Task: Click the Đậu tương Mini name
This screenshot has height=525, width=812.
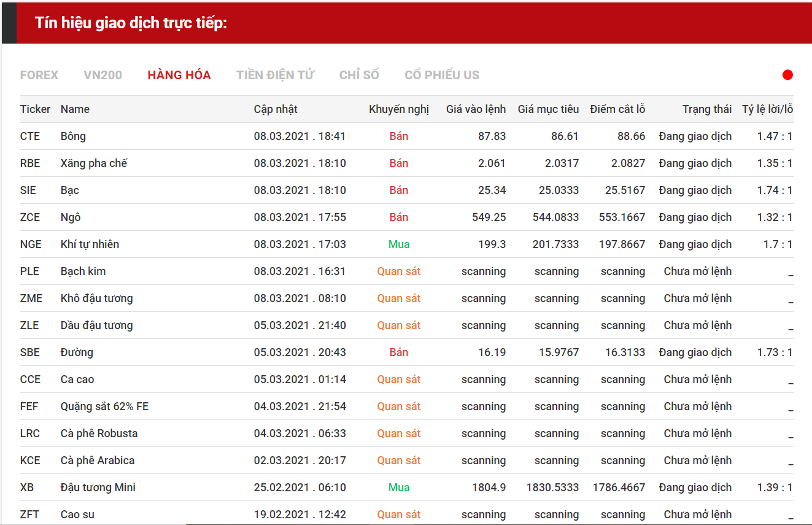Action: point(98,488)
